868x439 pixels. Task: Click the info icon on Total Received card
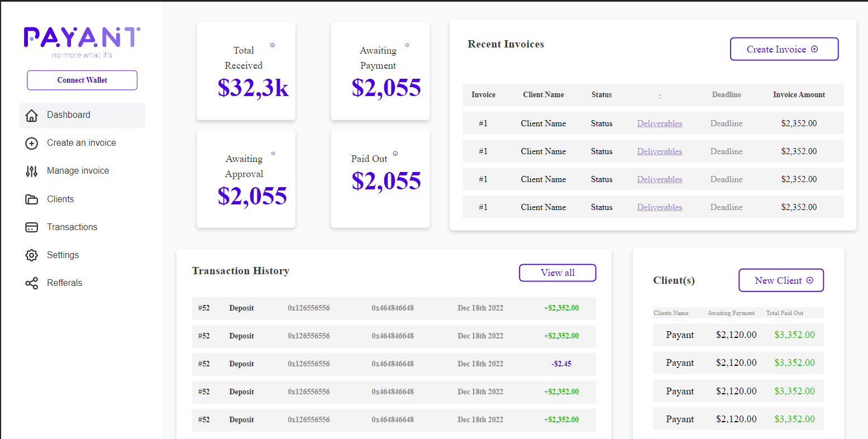pyautogui.click(x=273, y=45)
